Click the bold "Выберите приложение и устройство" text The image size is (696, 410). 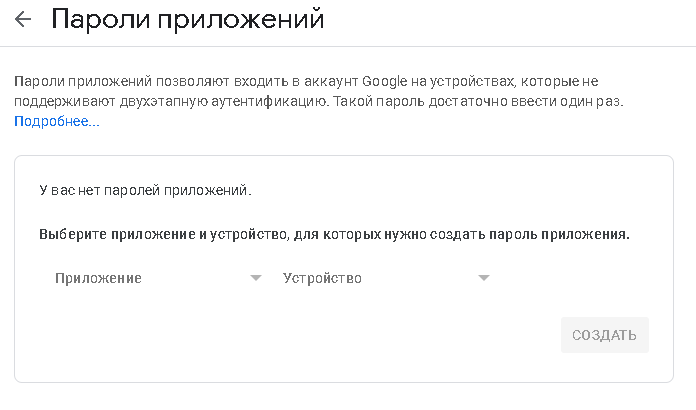click(x=162, y=235)
